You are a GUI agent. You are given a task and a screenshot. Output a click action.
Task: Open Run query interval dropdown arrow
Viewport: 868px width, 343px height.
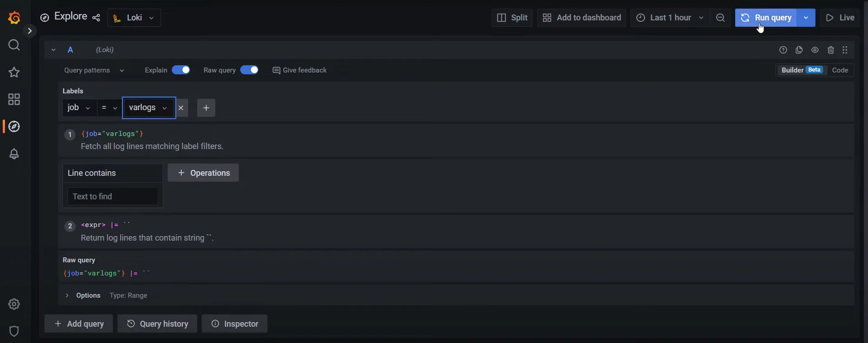(806, 18)
